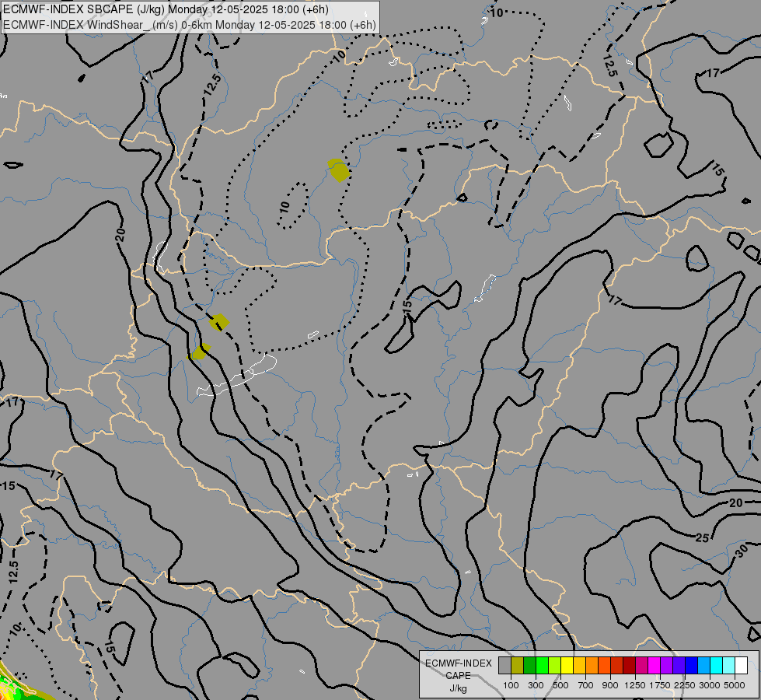Click the 100 legend tick label
The width and height of the screenshot is (761, 700).
coord(511,685)
